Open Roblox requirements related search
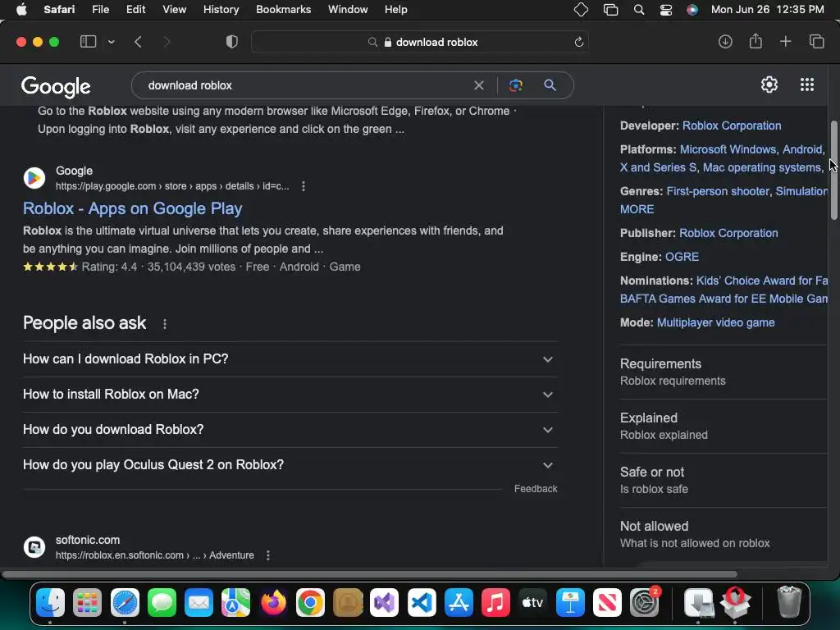The image size is (840, 630). [724, 372]
